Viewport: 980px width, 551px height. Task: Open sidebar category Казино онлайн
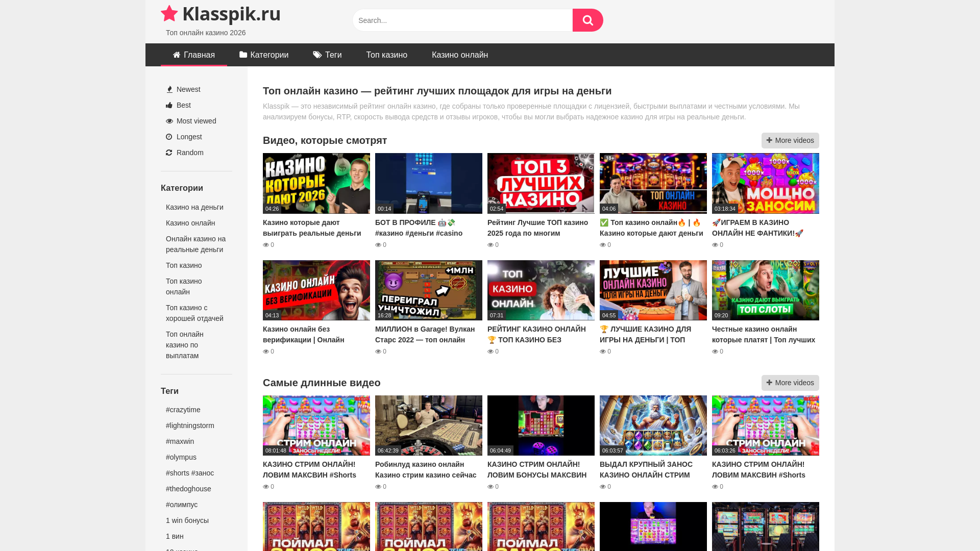[x=190, y=223]
